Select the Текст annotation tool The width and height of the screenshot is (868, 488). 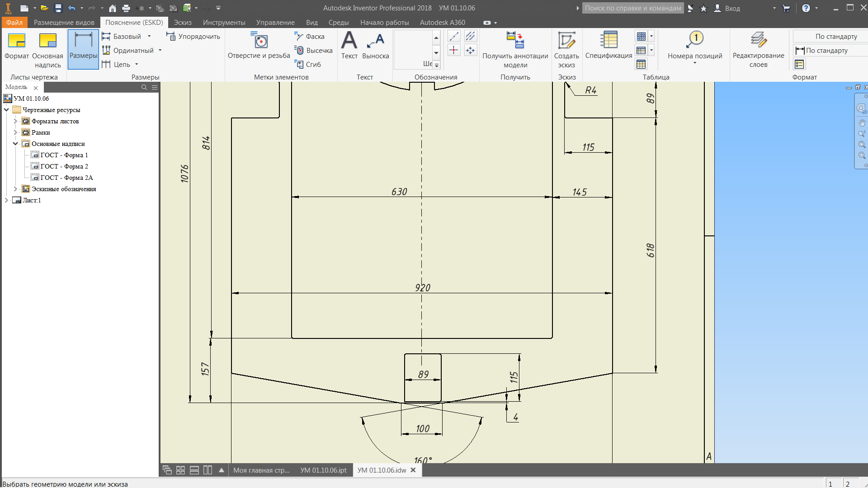click(x=349, y=44)
